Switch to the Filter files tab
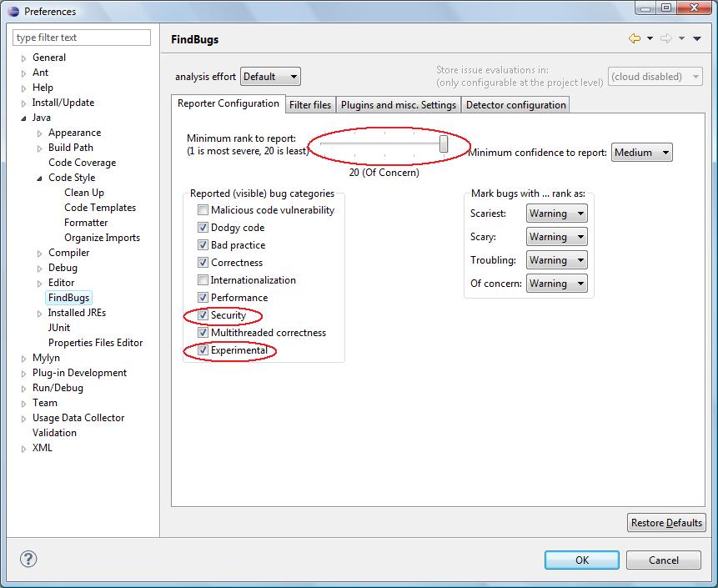 point(310,105)
